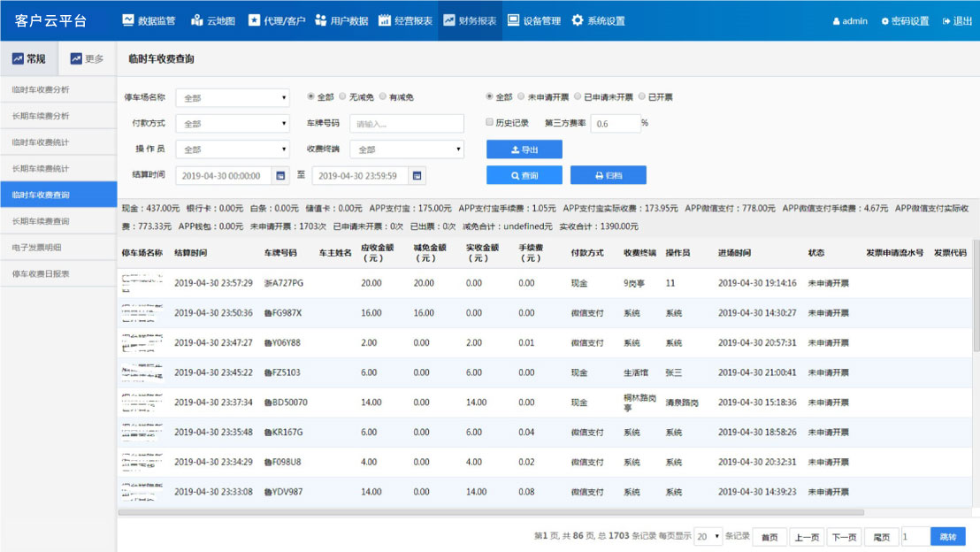
Task: Click the 用户数据 people icon
Action: [321, 20]
